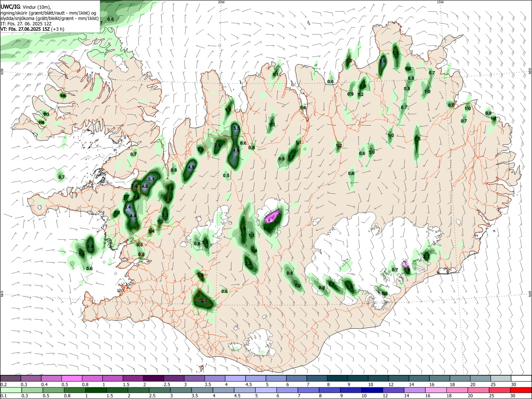Click the bright red swatch ending the rain legend
The height and width of the screenshot is (399, 532).
[521, 390]
